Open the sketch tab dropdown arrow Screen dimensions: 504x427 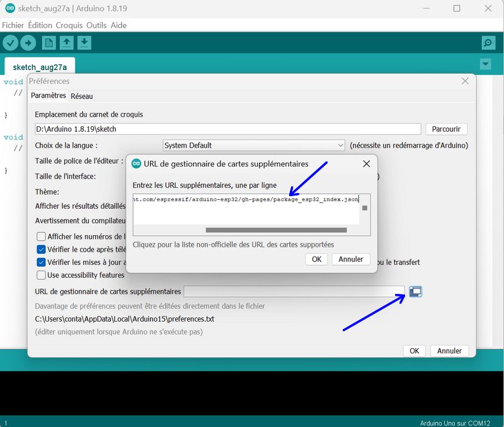pos(485,64)
